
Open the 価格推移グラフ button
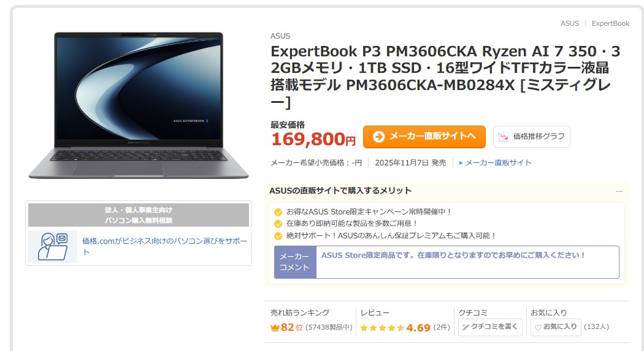tap(532, 137)
